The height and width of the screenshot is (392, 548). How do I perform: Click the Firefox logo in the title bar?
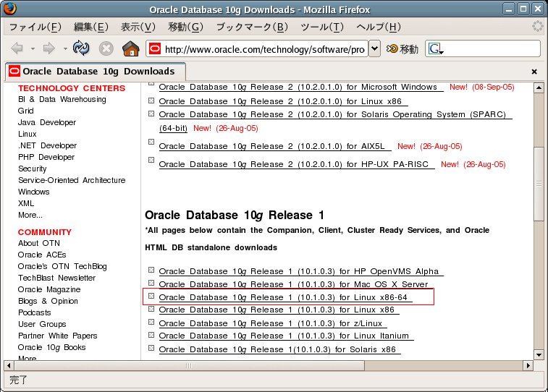click(x=9, y=9)
